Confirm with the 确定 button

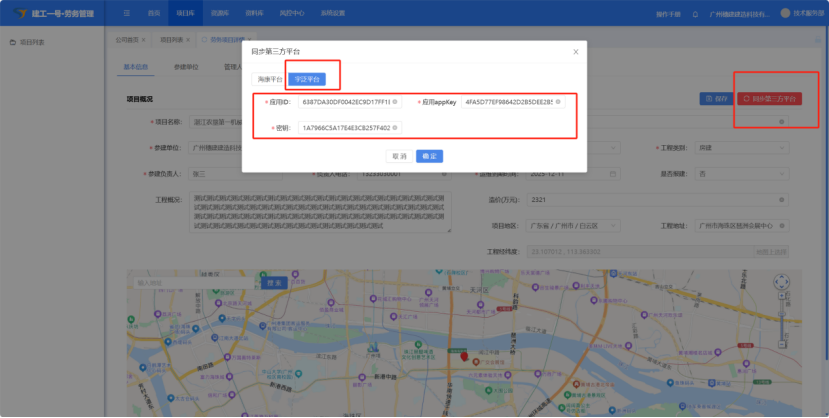pos(429,156)
